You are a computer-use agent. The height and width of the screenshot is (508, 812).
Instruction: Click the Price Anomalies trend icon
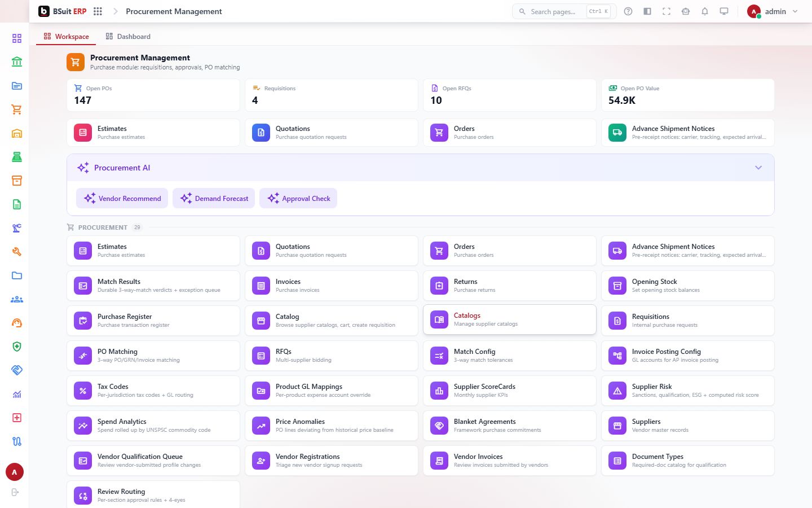click(x=261, y=426)
